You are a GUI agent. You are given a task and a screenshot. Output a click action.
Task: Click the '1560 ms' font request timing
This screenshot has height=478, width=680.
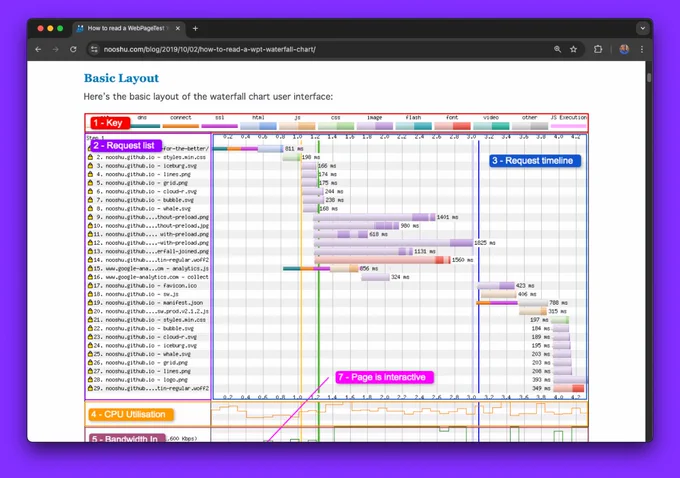(462, 260)
